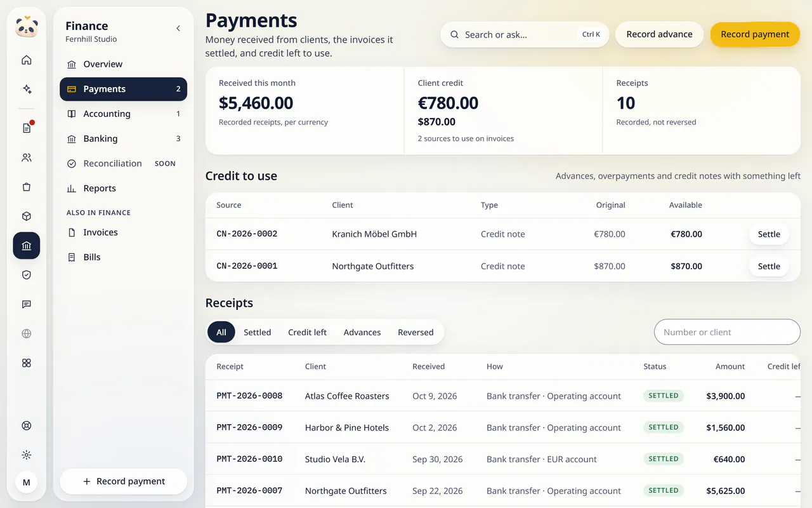The image size is (812, 508).
Task: Click the sidebar Record payment button
Action: 123,481
